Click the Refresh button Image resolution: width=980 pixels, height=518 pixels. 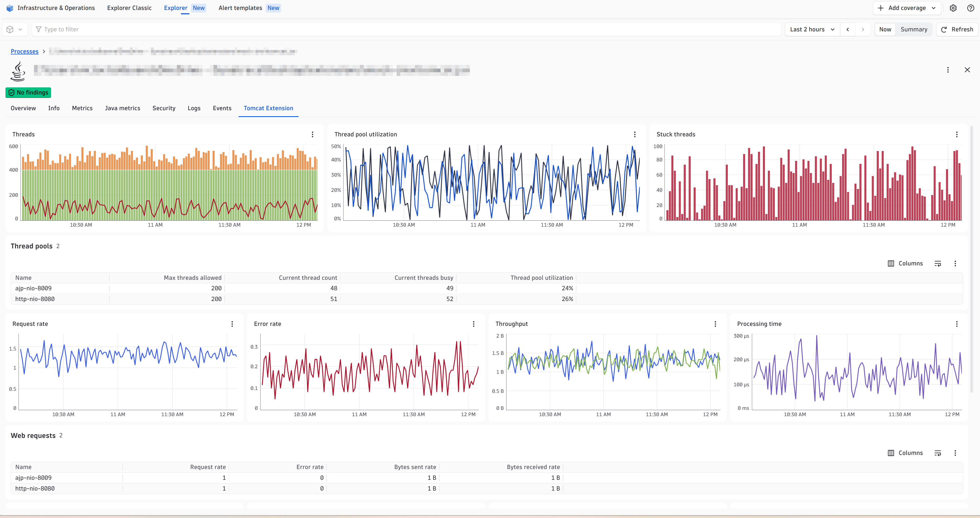point(957,29)
